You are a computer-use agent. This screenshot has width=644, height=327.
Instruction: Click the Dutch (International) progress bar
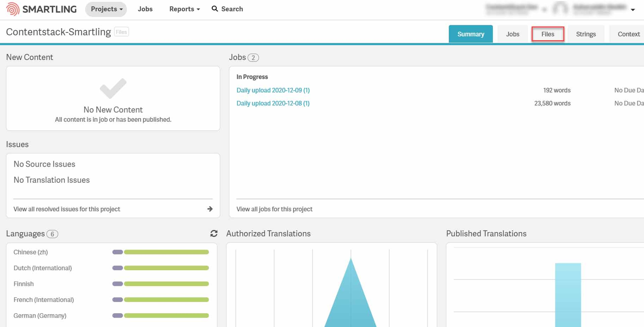coord(160,268)
